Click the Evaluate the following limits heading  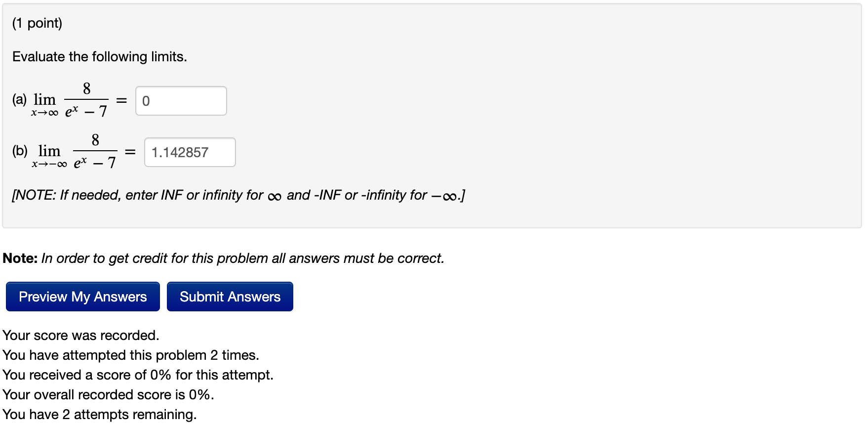99,56
